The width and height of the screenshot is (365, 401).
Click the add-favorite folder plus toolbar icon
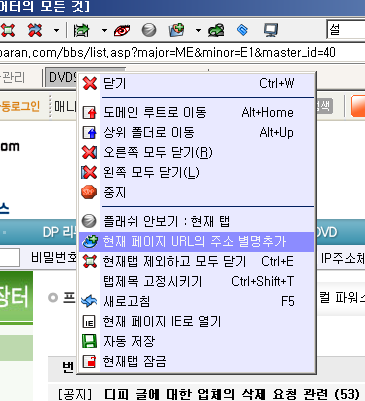coord(177,30)
